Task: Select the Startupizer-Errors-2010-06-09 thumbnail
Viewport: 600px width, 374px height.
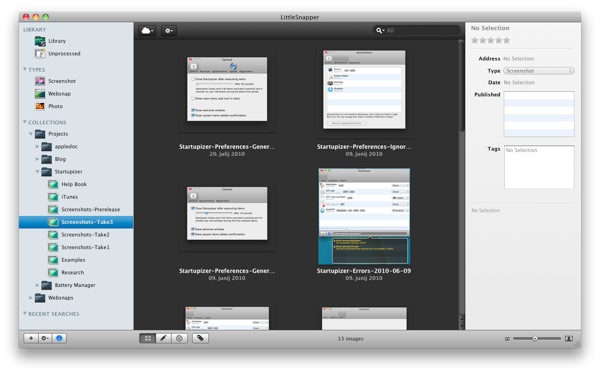Action: tap(364, 216)
